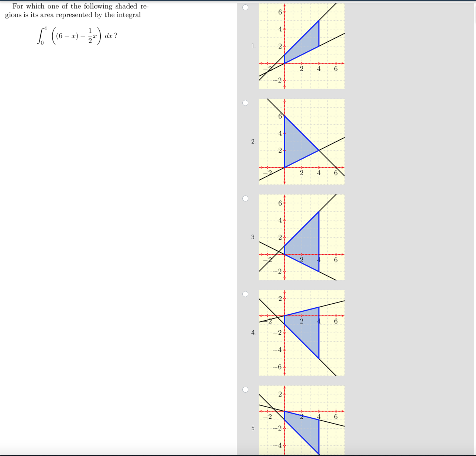Click the label '1.' next to the first graph
476x456 pixels.
(253, 45)
